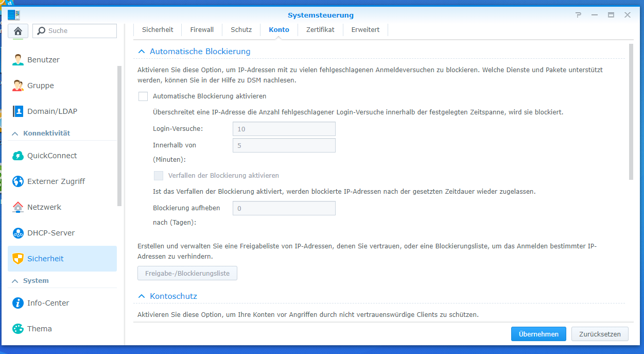
Task: Switch to the Sicherheit tab
Action: coord(158,30)
